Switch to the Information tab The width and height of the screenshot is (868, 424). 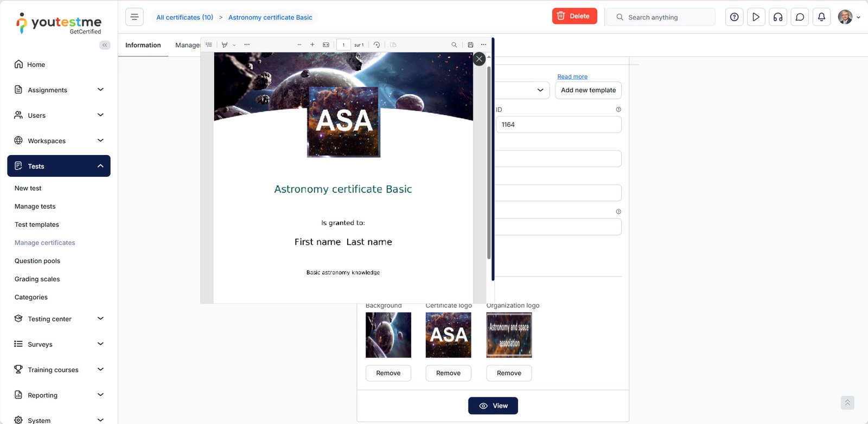click(x=143, y=45)
